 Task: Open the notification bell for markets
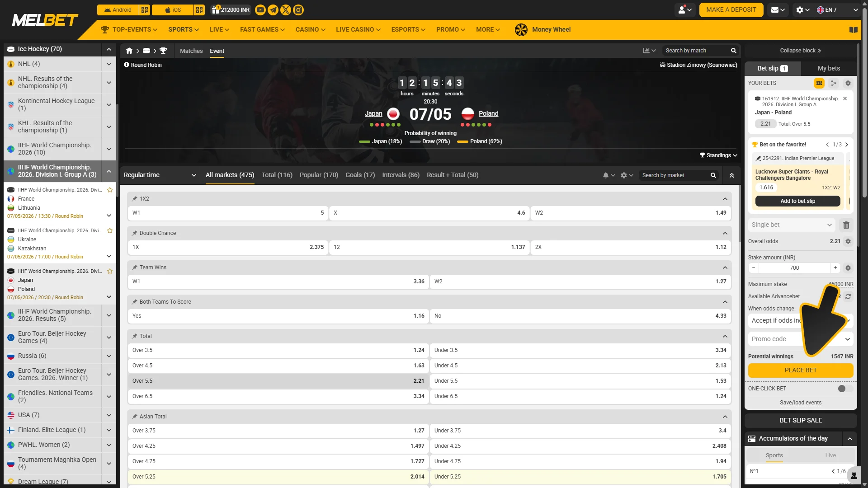click(x=609, y=175)
